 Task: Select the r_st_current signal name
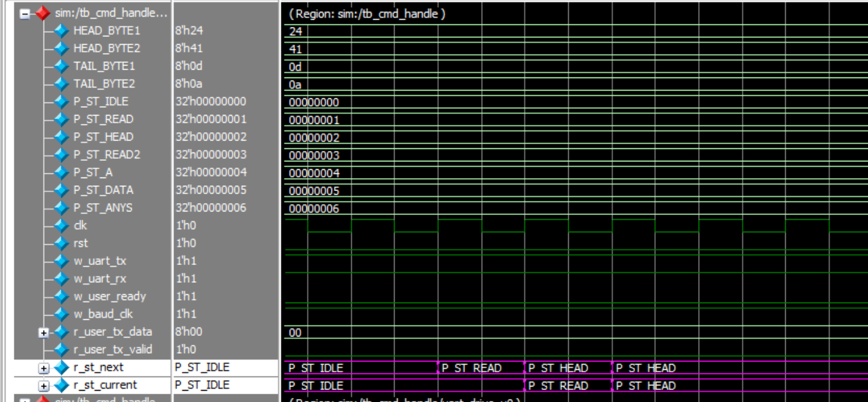pos(105,385)
